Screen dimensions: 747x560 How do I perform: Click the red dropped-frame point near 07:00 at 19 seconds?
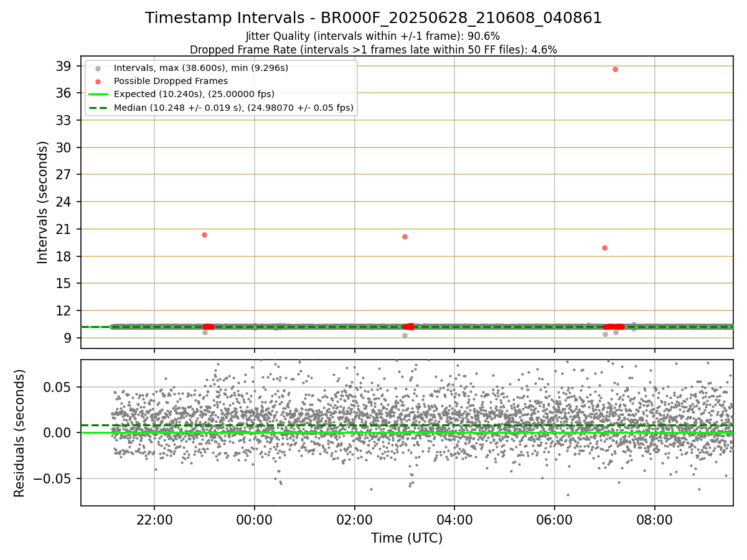click(x=604, y=248)
